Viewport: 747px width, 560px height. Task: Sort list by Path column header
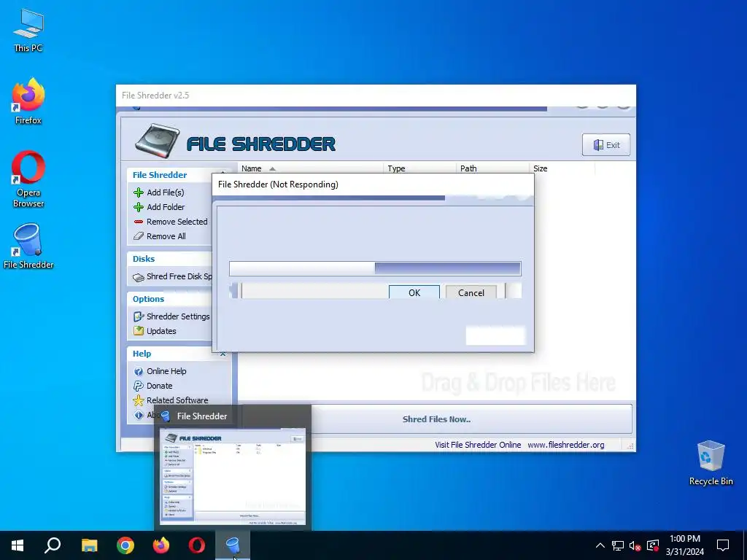coord(492,168)
